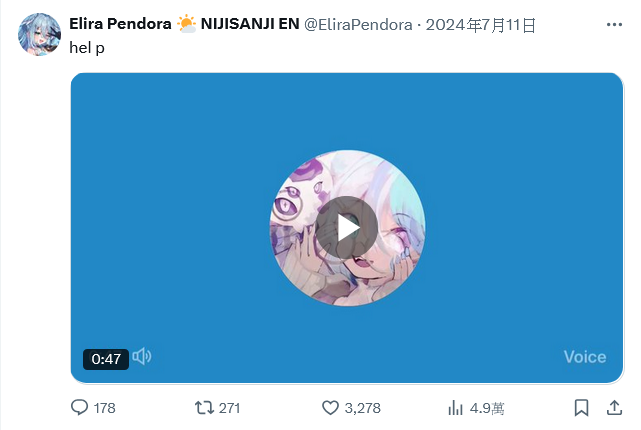Click the Elira Pendora display name
641x430 pixels.
point(120,24)
